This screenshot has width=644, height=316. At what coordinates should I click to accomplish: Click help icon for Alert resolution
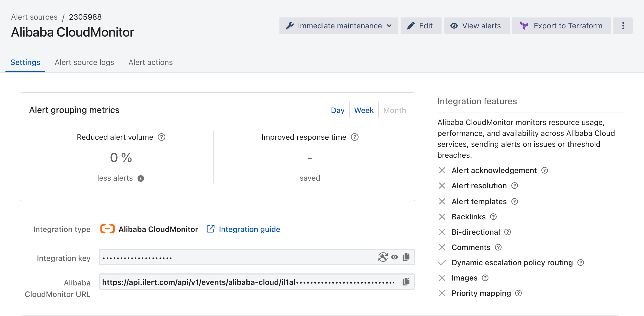pos(515,186)
